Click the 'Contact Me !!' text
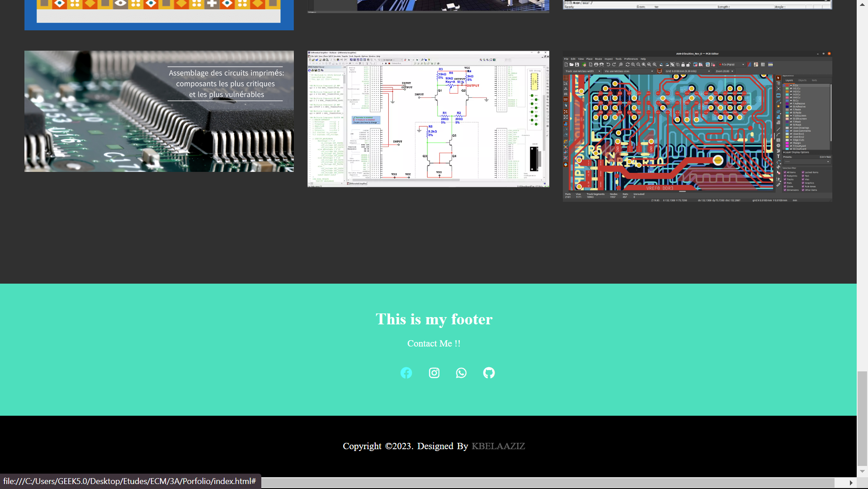Screen dimensions: 868x489 (x=434, y=343)
